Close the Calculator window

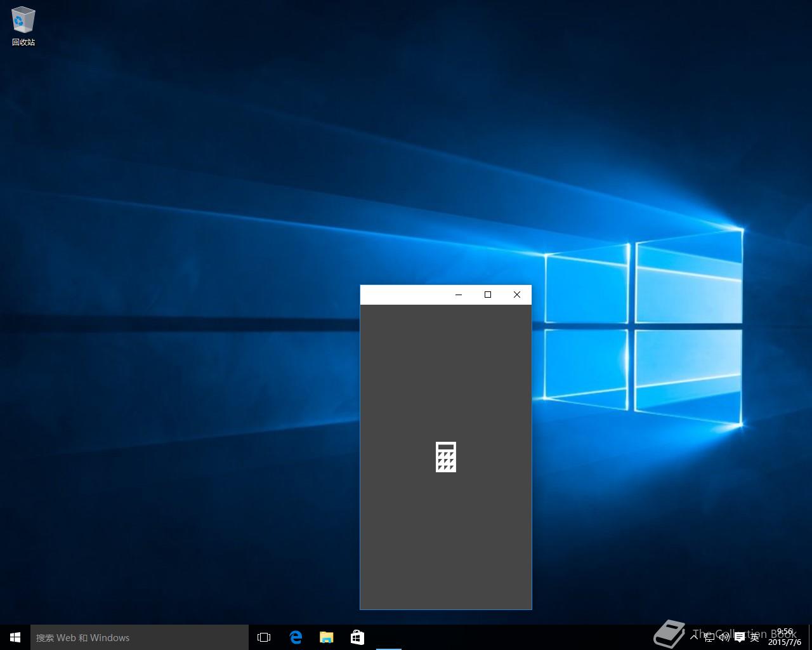point(517,295)
